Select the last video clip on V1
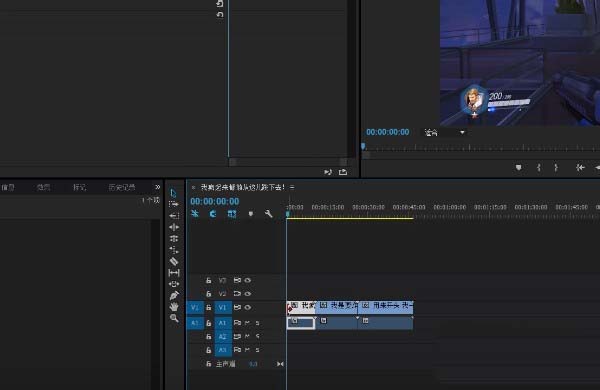This screenshot has width=600, height=390. [x=386, y=307]
